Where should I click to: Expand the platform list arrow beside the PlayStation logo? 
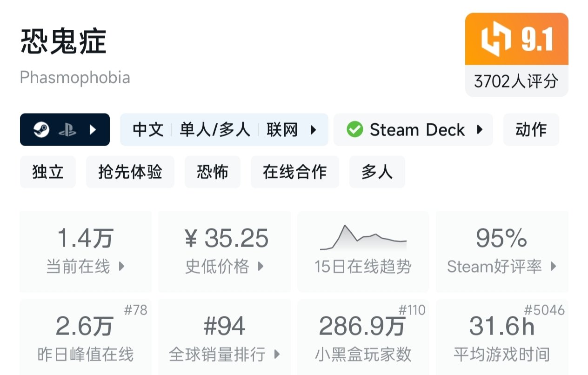click(93, 130)
